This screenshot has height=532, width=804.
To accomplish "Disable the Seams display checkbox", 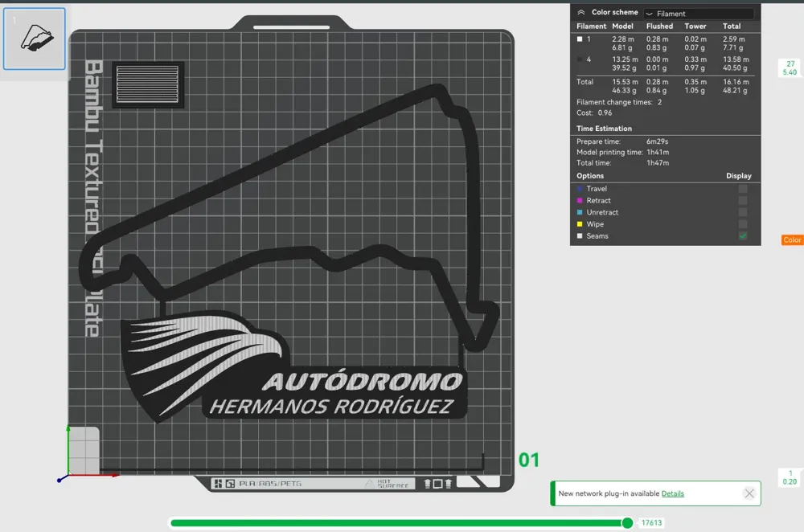I will (x=743, y=235).
